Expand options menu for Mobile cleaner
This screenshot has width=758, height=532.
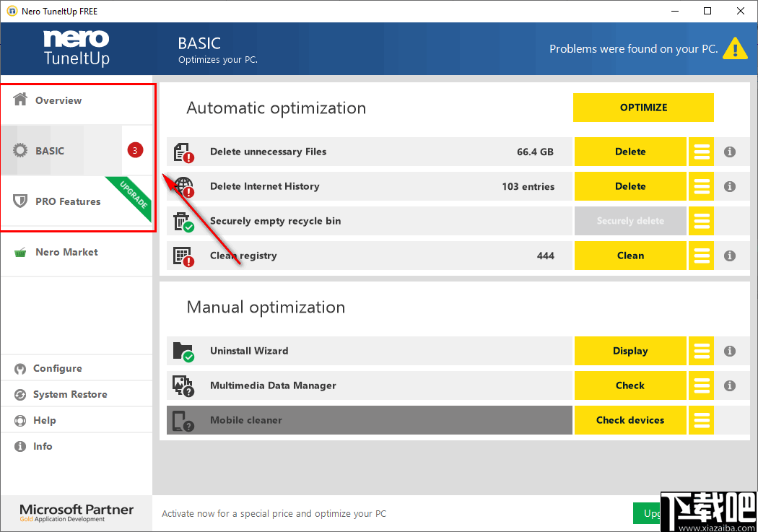(701, 420)
